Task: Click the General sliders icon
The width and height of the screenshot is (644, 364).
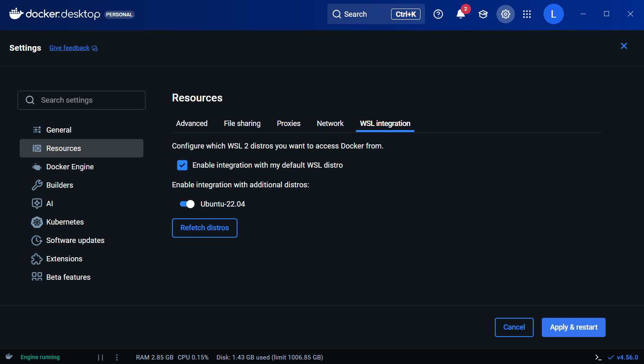Action: coord(37,130)
